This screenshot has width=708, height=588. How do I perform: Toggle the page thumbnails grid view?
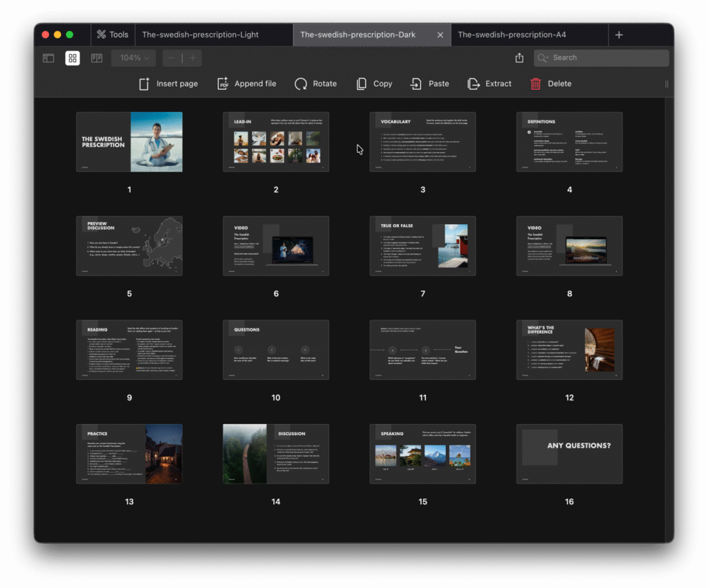[73, 58]
